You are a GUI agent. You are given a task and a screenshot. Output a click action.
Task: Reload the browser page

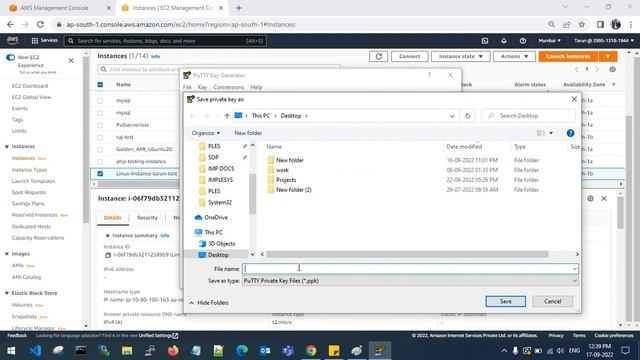pyautogui.click(x=40, y=24)
